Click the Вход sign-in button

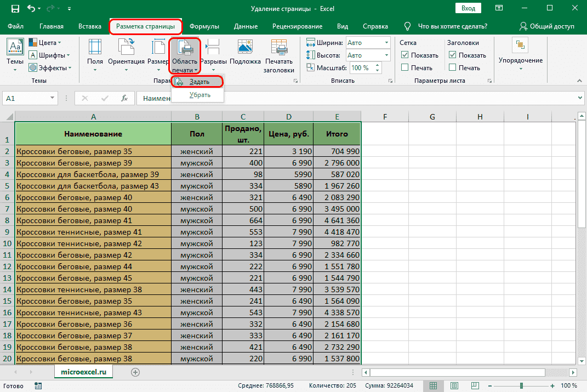(x=468, y=9)
